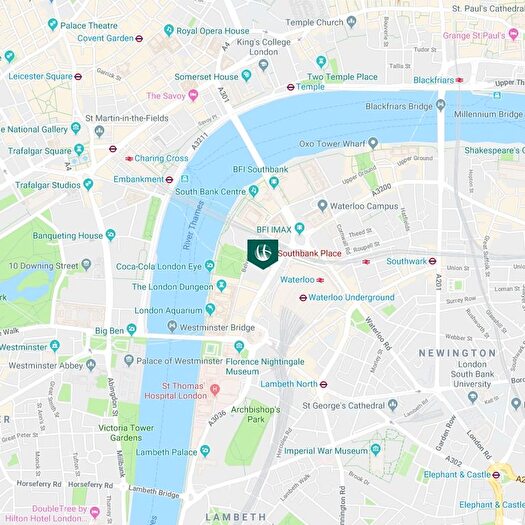Screen dimensions: 525x525
Task: Select the Embankment underground station icon
Action: click(x=170, y=180)
